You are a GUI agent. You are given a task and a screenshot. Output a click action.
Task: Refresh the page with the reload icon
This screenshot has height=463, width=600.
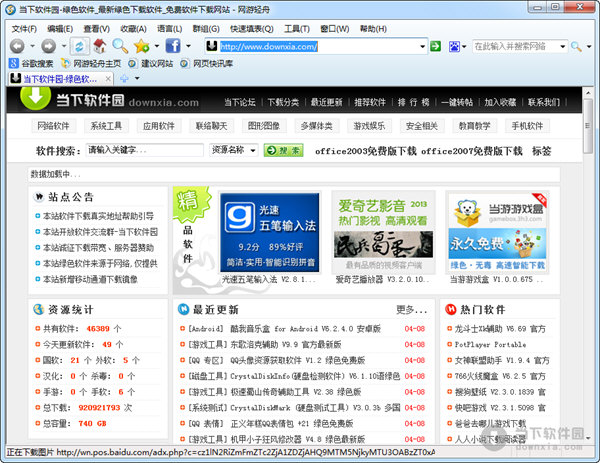coord(80,46)
